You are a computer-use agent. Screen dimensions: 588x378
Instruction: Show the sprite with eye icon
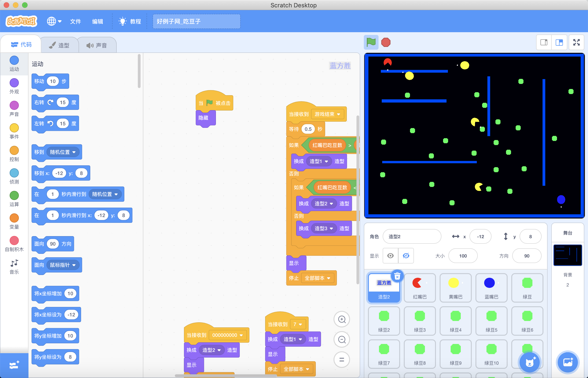pos(390,256)
